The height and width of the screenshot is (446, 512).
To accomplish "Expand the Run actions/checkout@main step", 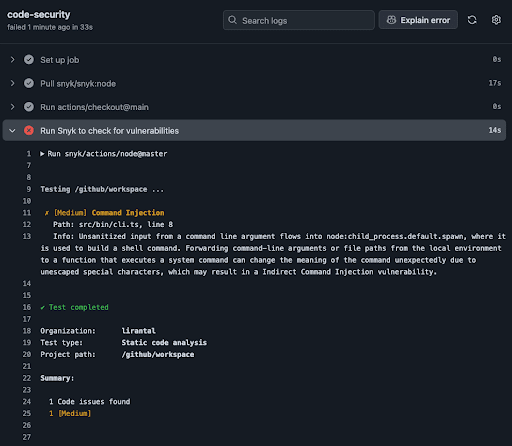I will tap(13, 107).
